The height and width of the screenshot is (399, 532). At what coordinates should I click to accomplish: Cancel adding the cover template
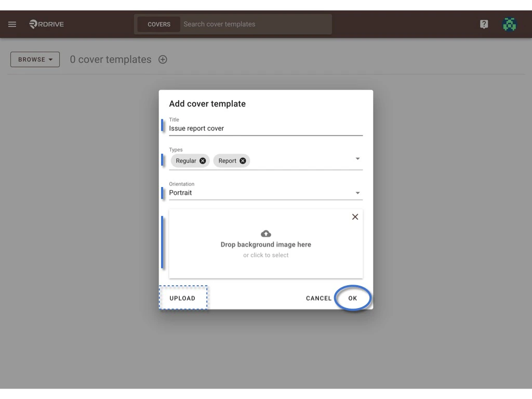click(x=318, y=298)
